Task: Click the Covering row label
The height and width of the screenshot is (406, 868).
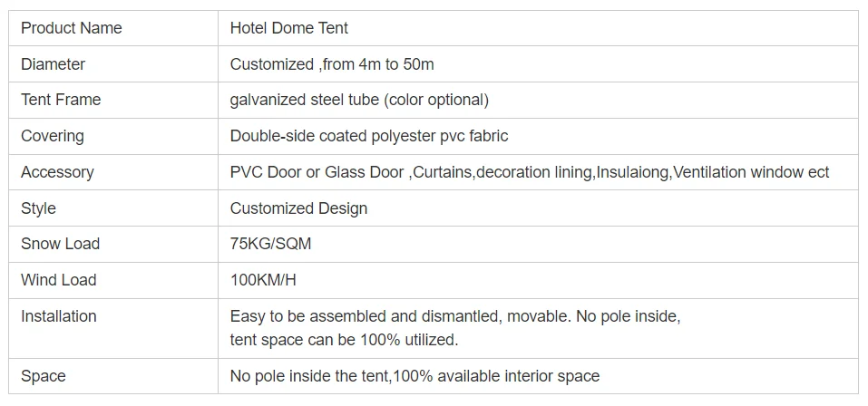Action: click(53, 136)
